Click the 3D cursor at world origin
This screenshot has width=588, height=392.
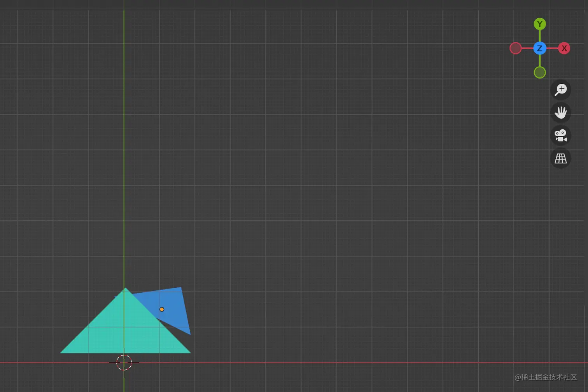click(124, 363)
